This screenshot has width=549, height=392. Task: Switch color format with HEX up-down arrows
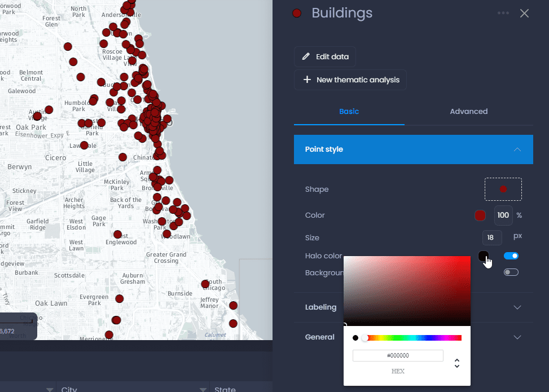[456, 363]
